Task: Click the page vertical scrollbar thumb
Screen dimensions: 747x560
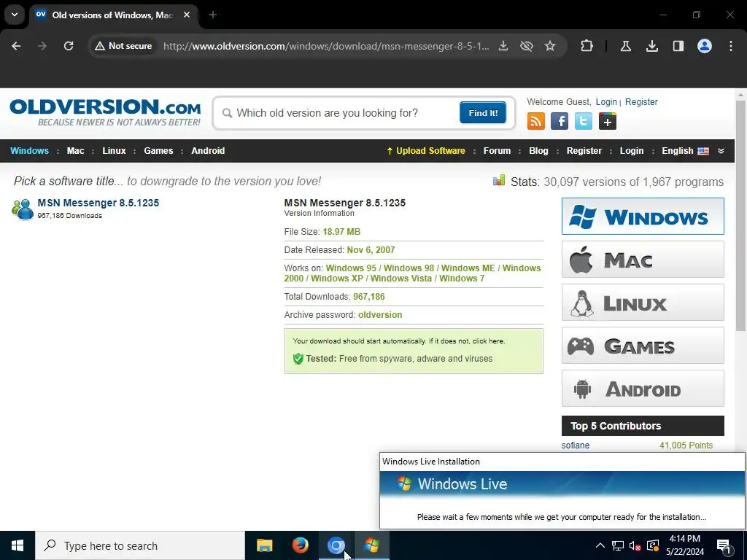Action: (x=740, y=214)
